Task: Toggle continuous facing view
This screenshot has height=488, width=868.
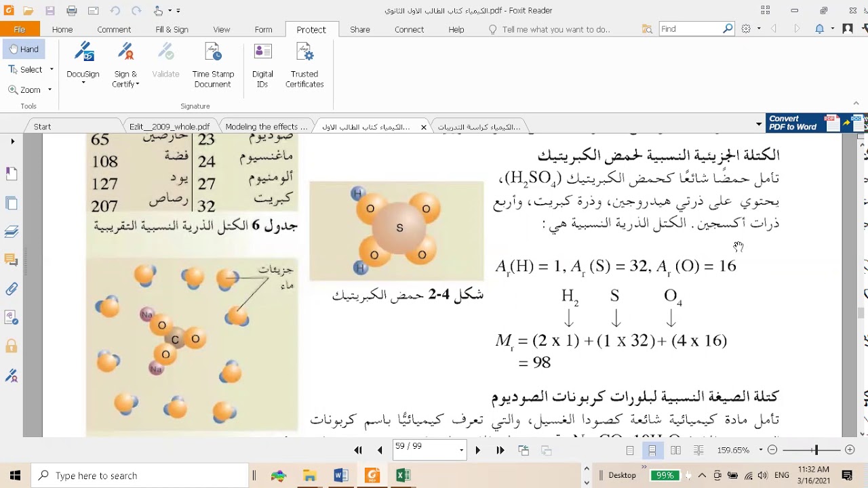Action: point(698,450)
